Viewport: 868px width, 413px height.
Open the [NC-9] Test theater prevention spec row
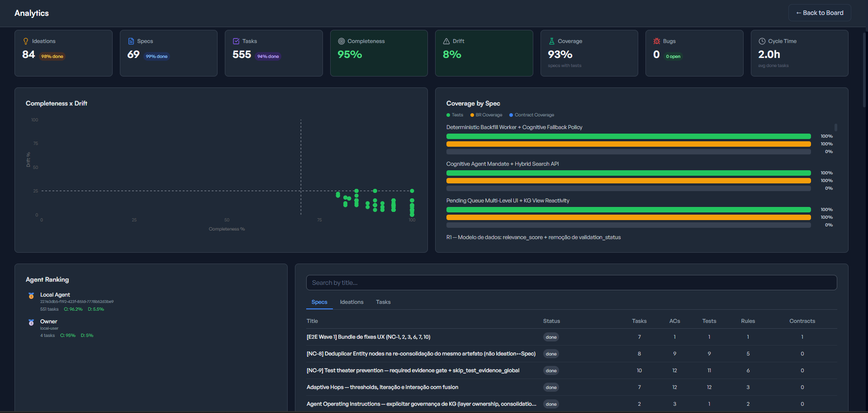pyautogui.click(x=413, y=370)
